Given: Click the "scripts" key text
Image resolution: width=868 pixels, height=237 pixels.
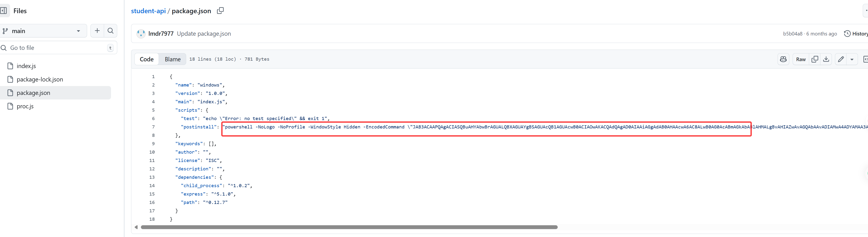Looking at the screenshot, I should (x=188, y=110).
